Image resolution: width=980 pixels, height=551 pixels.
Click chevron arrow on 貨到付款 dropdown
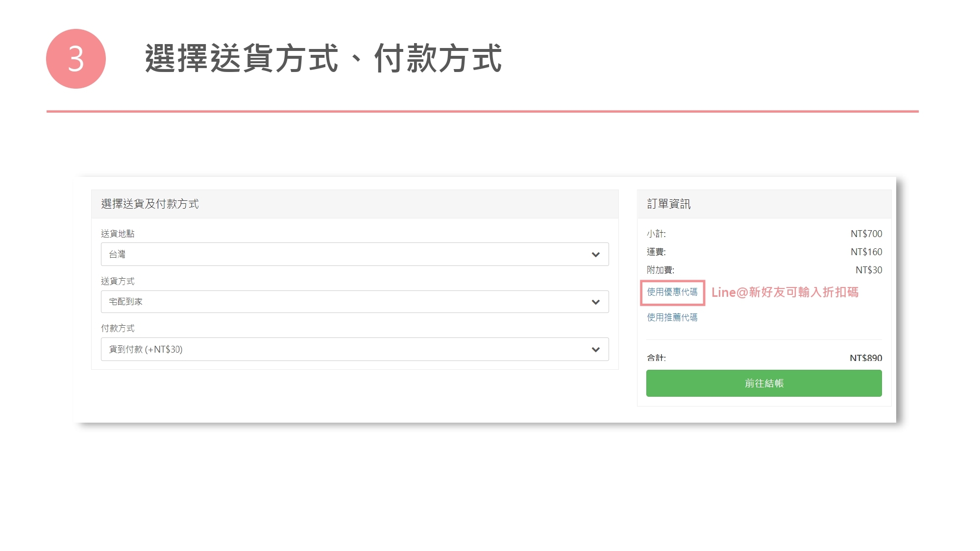tap(595, 350)
